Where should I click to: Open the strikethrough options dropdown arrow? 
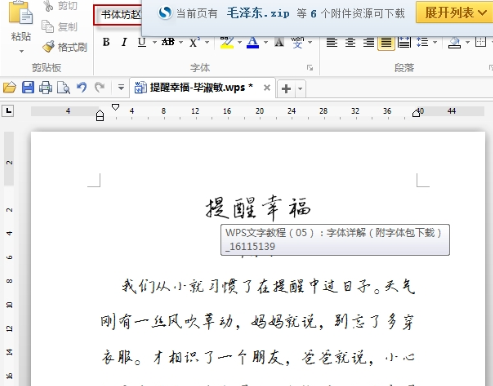tap(181, 42)
